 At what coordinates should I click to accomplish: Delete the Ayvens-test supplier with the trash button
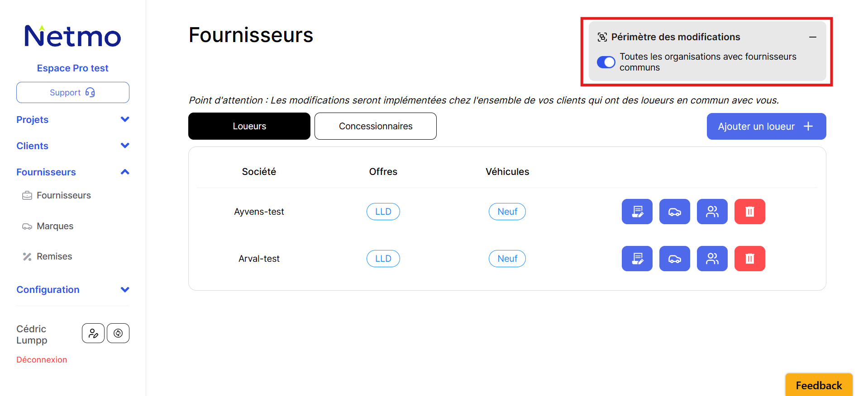point(749,211)
